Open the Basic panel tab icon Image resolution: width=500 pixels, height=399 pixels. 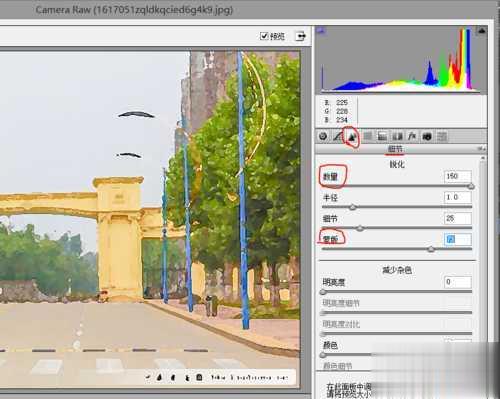coord(323,136)
